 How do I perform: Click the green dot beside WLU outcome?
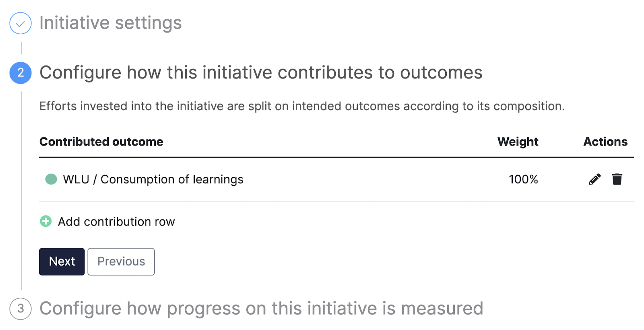(x=51, y=179)
